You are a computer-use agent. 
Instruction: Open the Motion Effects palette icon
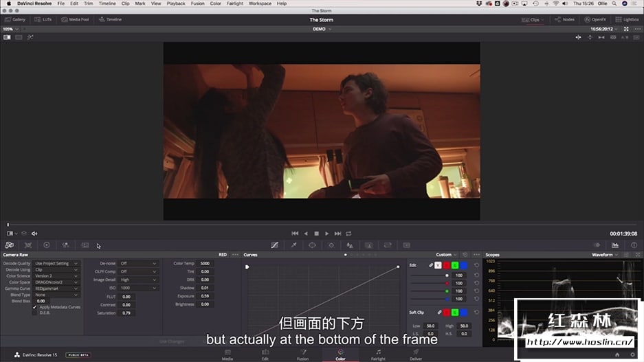coord(85,245)
